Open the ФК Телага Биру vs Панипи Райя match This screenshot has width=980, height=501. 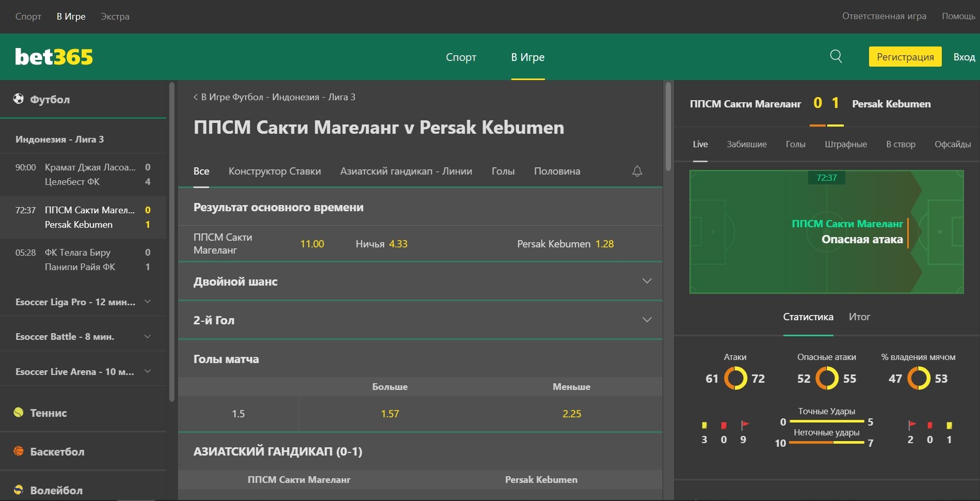(x=83, y=260)
